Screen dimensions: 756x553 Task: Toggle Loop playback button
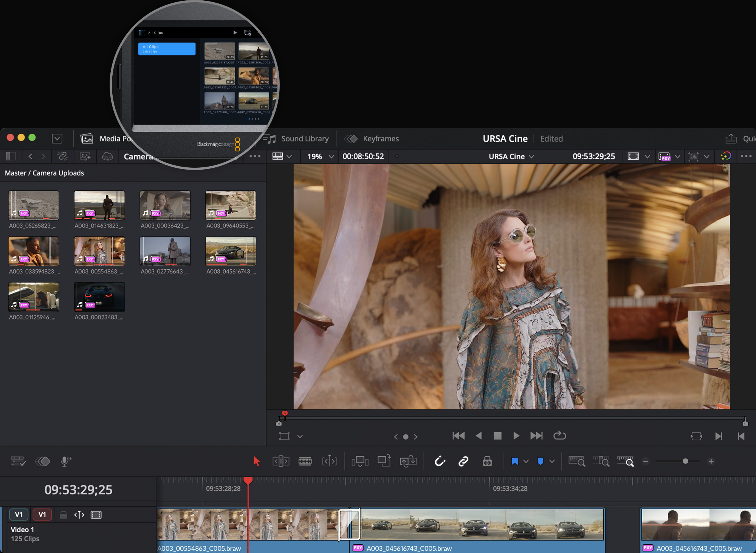click(559, 436)
